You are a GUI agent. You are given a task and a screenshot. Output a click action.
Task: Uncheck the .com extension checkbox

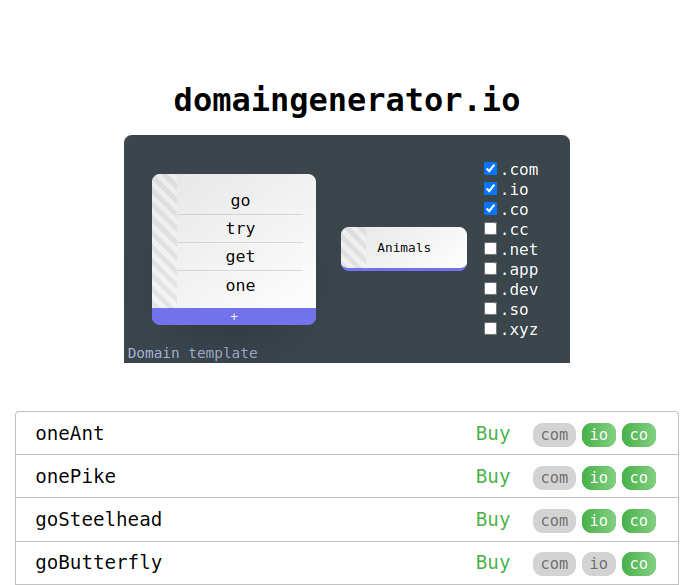(x=490, y=169)
